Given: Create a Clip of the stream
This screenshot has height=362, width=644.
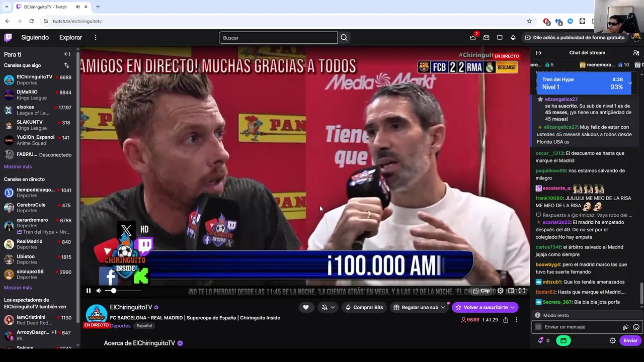Looking at the screenshot, I should click(481, 291).
